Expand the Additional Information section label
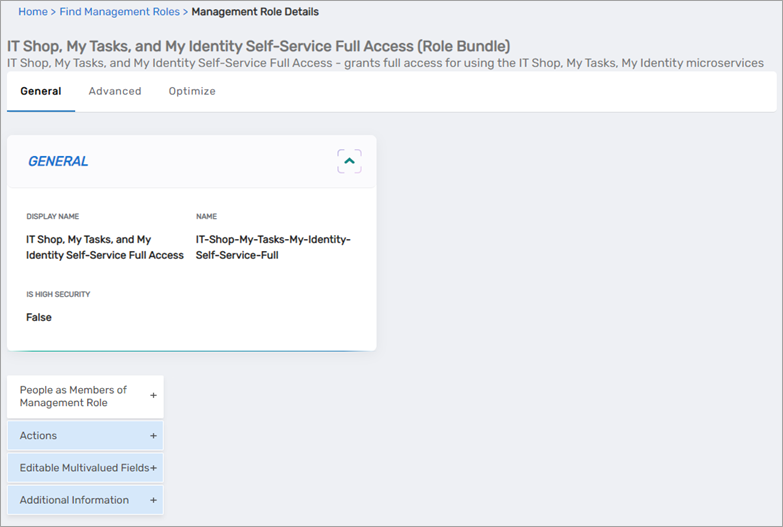Screen dimensions: 783x527 coord(74,500)
